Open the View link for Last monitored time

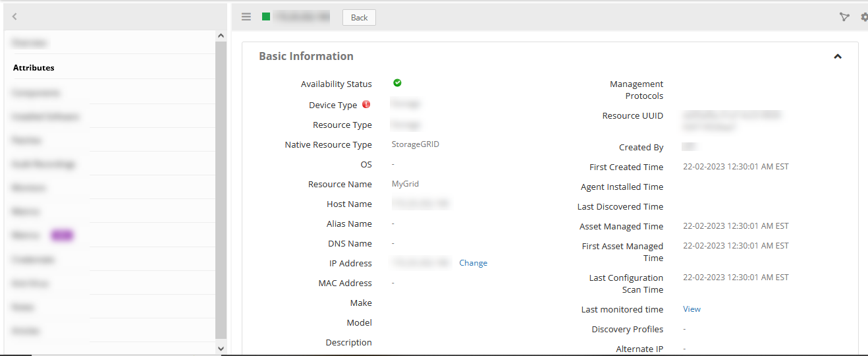point(692,309)
